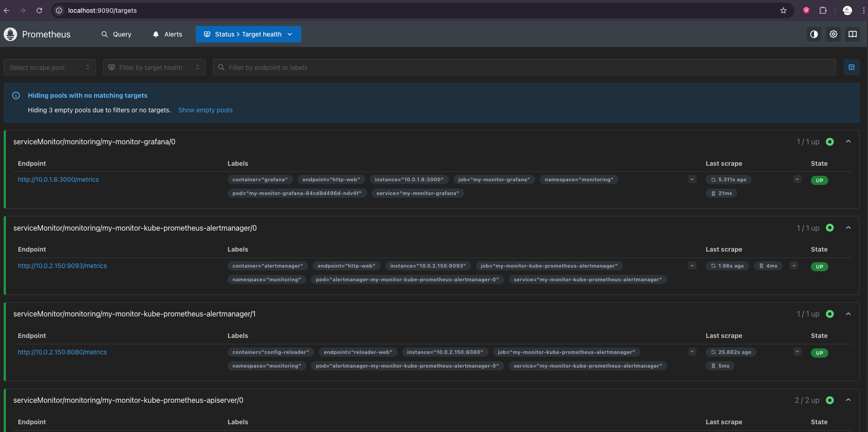
Task: Open the 10.0.1.8:3000/metrics endpoint link
Action: (58, 179)
